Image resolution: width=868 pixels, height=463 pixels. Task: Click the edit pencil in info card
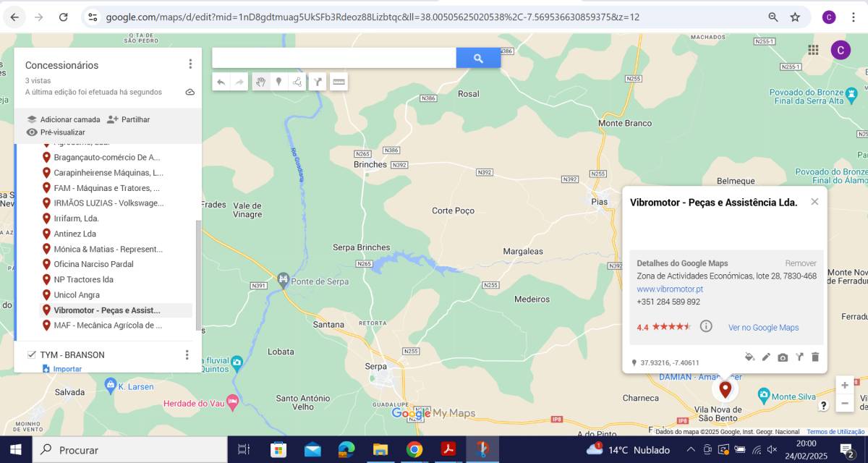coord(766,357)
